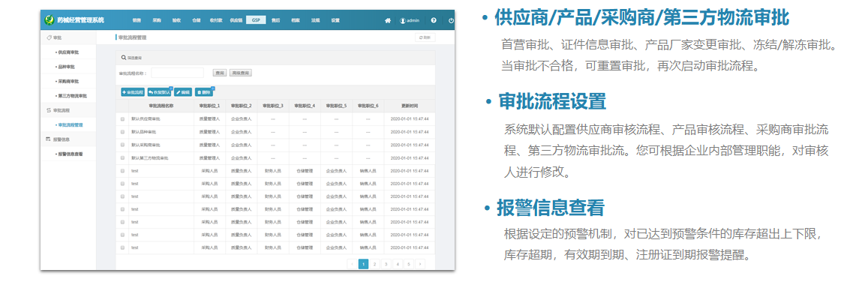The width and height of the screenshot is (868, 285).
Task: Click the magnifier icon beside 筛选查询
Action: click(124, 57)
